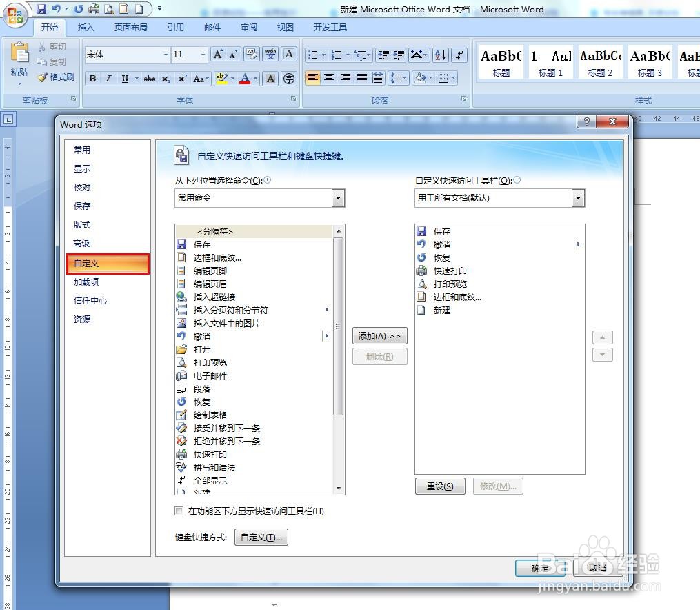Toggle Bold formatting in ribbon
The image size is (700, 610).
pos(92,79)
